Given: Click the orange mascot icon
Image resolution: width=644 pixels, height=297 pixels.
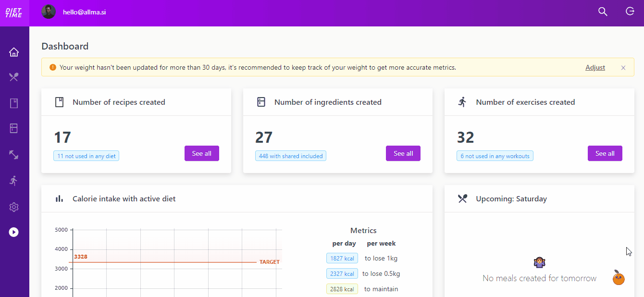Looking at the screenshot, I should click(x=619, y=278).
